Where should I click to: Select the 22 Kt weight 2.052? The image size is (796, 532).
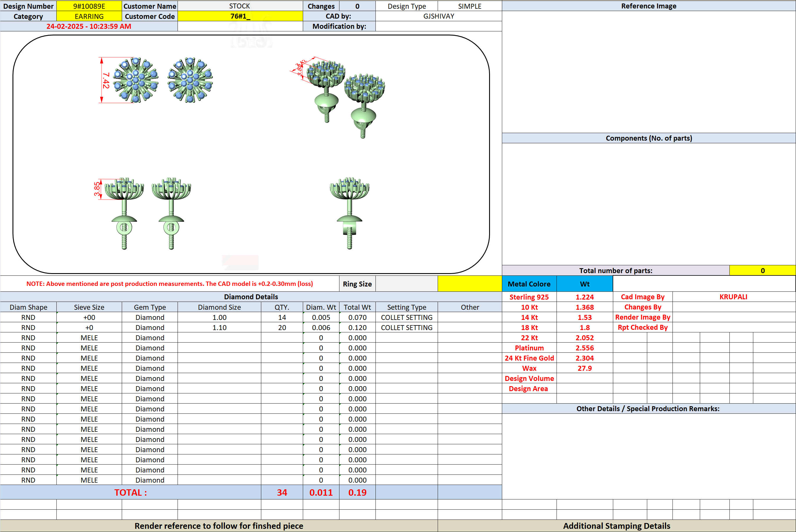click(585, 338)
